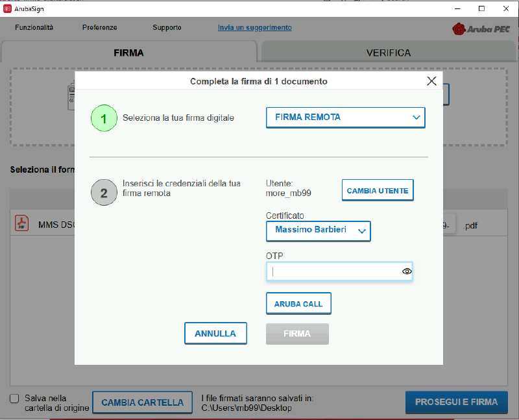Minimize the ArubaSign window
This screenshot has width=519, height=420.
click(x=457, y=8)
